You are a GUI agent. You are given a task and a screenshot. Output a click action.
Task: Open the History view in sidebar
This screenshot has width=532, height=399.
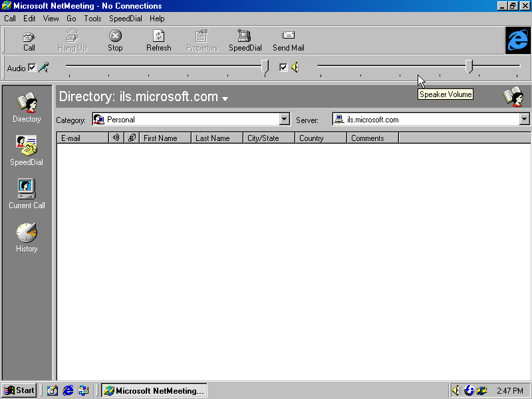27,237
